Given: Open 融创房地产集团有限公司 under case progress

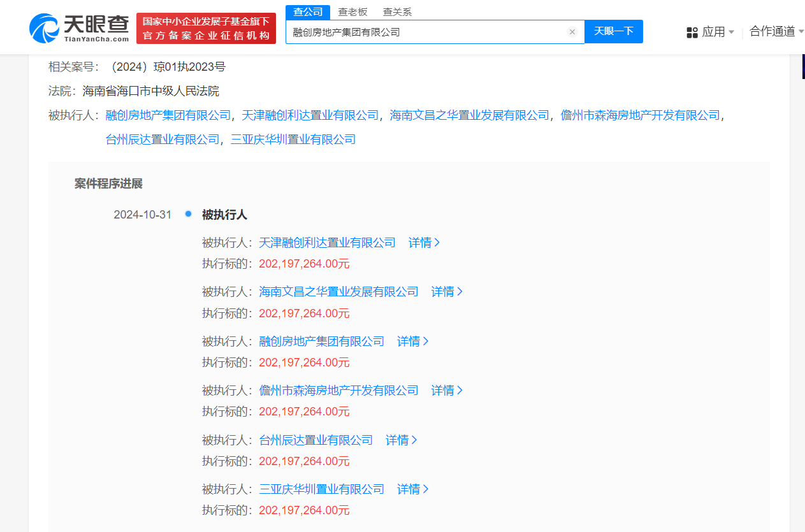Looking at the screenshot, I should click(322, 341).
